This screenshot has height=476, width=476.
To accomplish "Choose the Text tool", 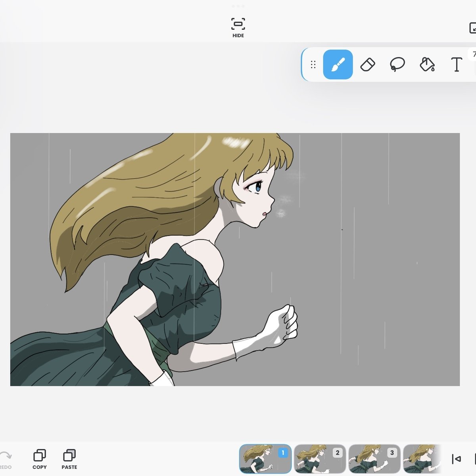I will pos(456,64).
